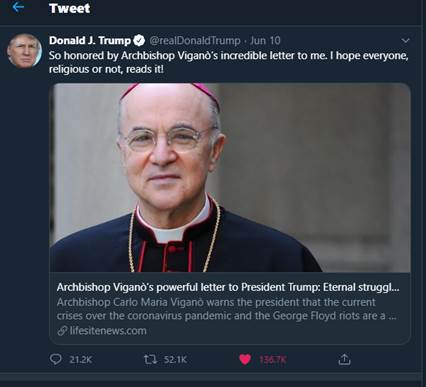This screenshot has width=426, height=387.
Task: Visit the lifesitenews.com link
Action: [x=108, y=331]
